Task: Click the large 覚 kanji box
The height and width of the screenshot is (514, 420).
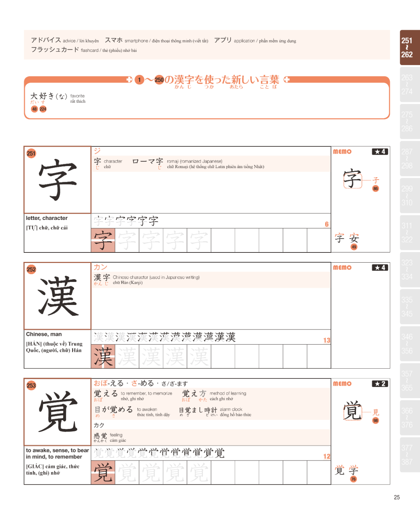Action: [57, 412]
